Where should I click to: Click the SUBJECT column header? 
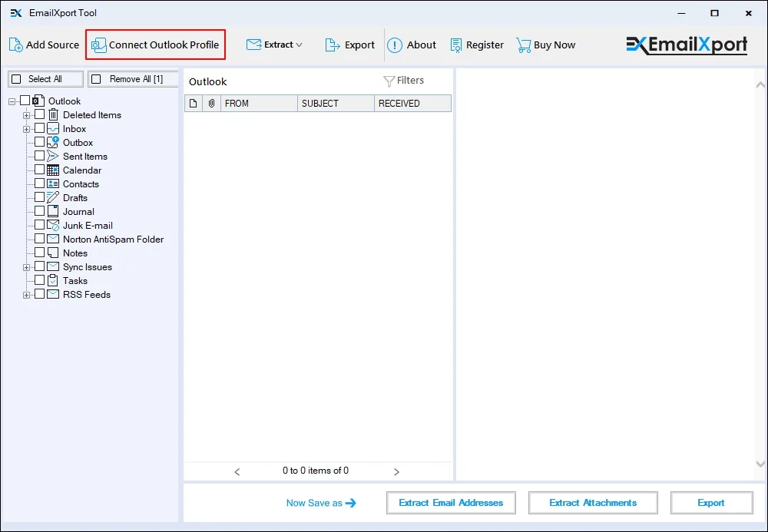pos(335,102)
